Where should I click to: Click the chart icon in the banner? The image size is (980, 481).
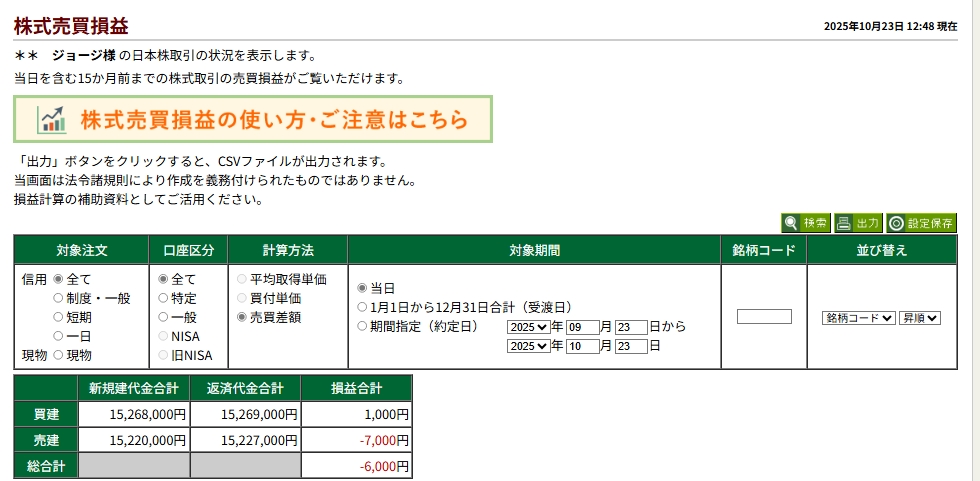51,120
